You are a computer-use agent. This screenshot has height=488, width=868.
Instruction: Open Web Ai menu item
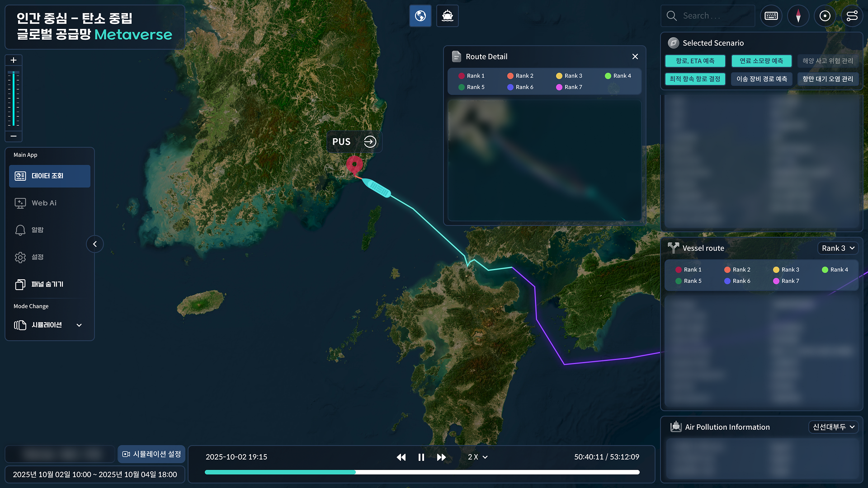pos(50,203)
